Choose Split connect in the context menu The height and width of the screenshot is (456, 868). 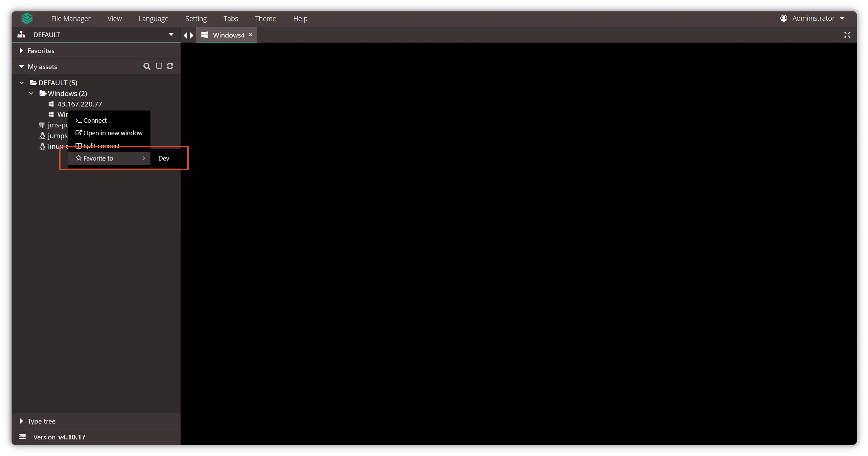point(109,146)
